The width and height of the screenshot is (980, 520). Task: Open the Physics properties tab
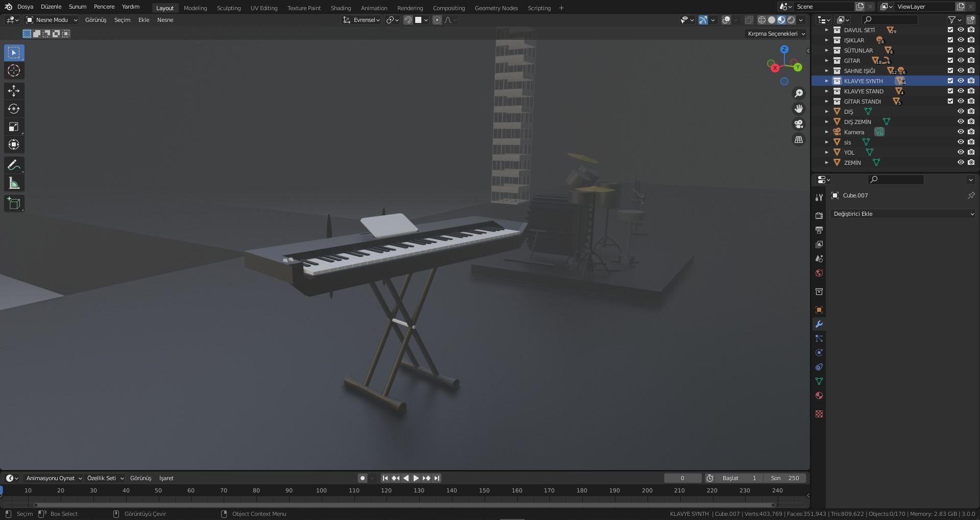point(819,353)
